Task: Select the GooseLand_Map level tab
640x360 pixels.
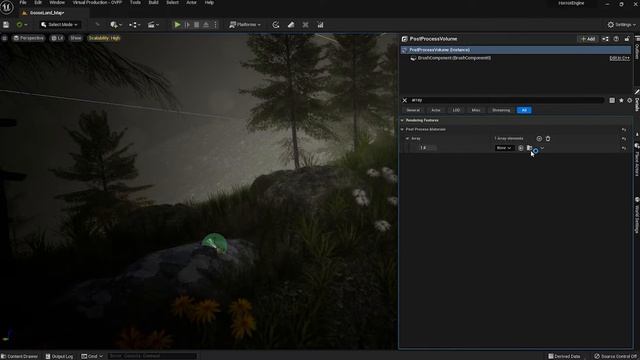Action: tap(47, 13)
